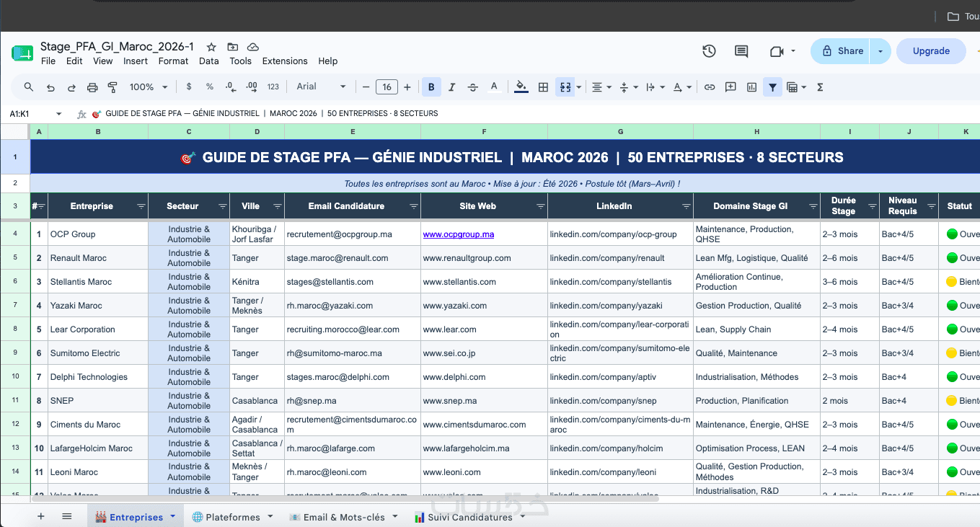Open the zoom level dropdown
Screen dimensions: 980x527
[149, 87]
